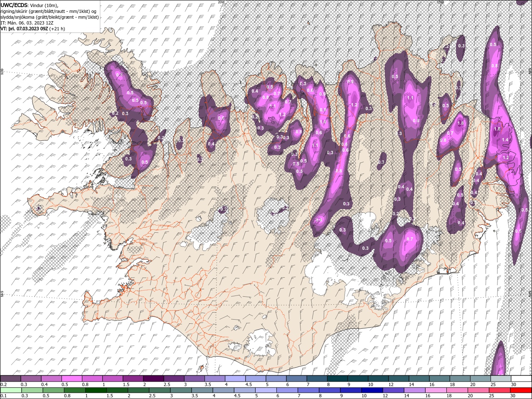532x399 pixels.
Task: Pick lower legend deep blue swatch 10–12
Action: click(372, 390)
